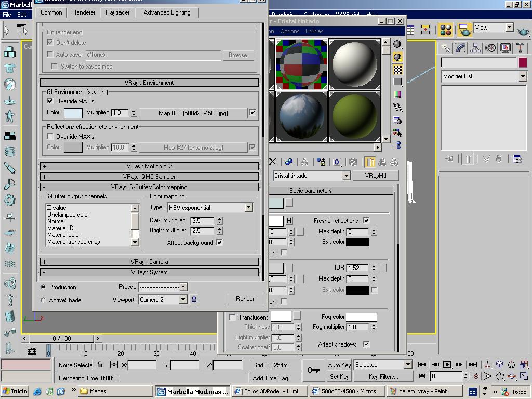The image size is (532, 399).
Task: Open the Viewport Camera:2 dropdown
Action: [183, 299]
